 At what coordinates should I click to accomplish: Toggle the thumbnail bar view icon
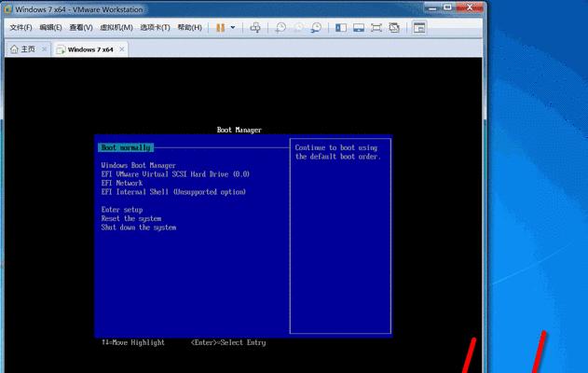[x=359, y=28]
